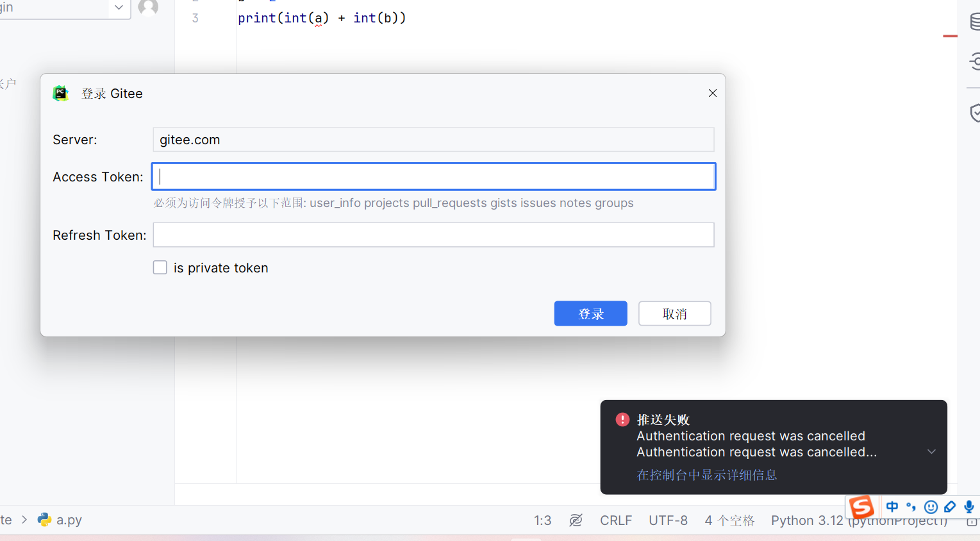Click the Server field showing gitee.com
This screenshot has width=980, height=541.
(x=433, y=140)
